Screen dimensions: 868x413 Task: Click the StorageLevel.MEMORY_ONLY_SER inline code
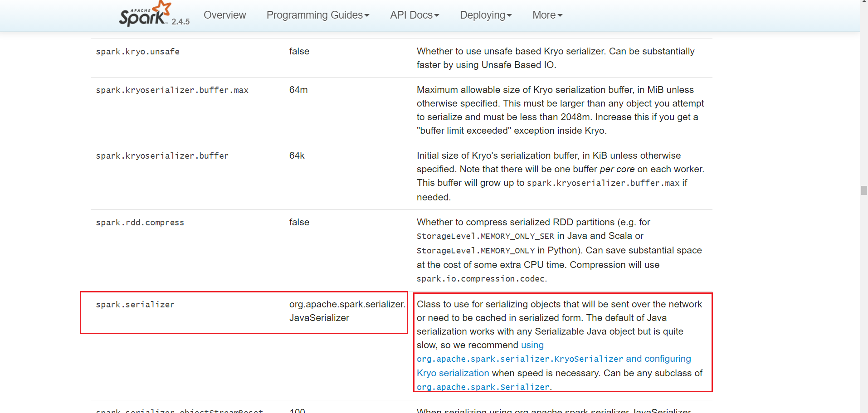pos(485,236)
